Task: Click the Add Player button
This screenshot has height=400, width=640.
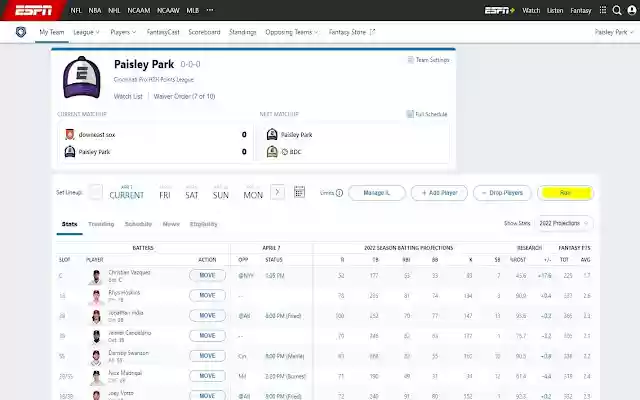Action: pyautogui.click(x=439, y=192)
